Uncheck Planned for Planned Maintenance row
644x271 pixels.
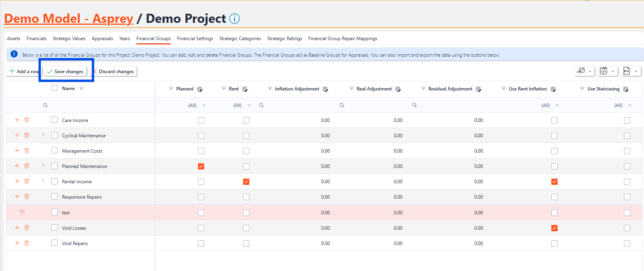[x=201, y=166]
